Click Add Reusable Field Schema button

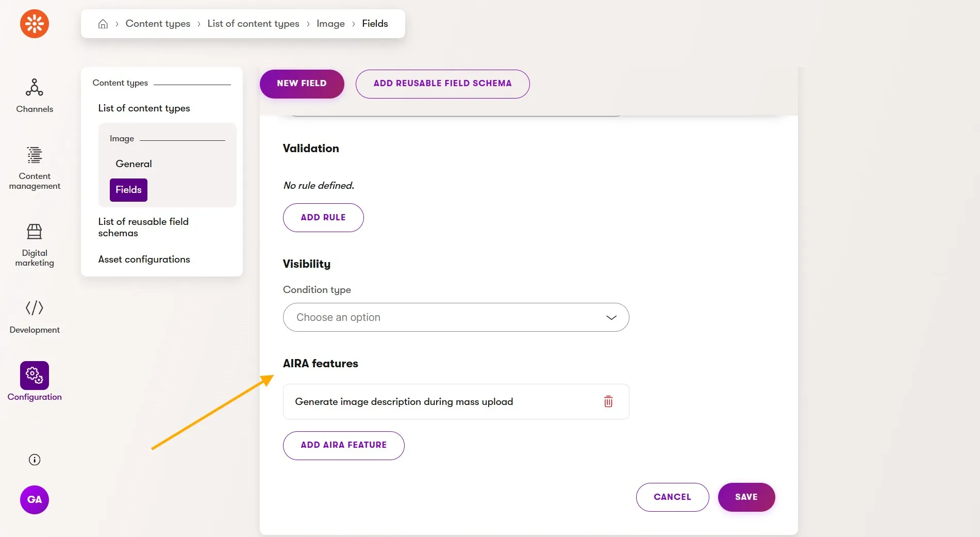(442, 84)
